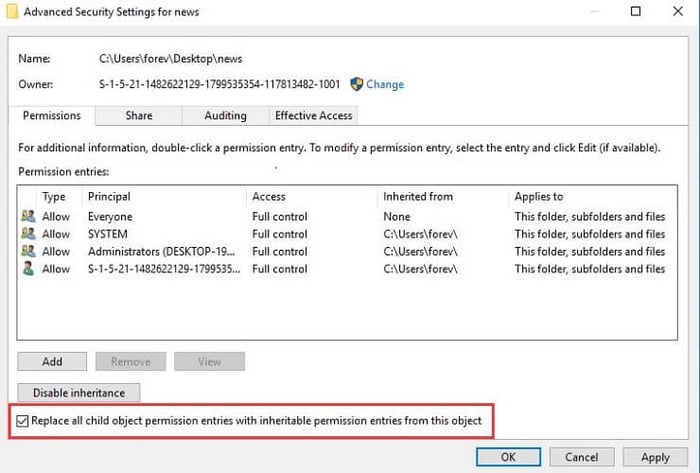The height and width of the screenshot is (473, 700).
Task: Confirm with the OK button
Action: tap(508, 457)
